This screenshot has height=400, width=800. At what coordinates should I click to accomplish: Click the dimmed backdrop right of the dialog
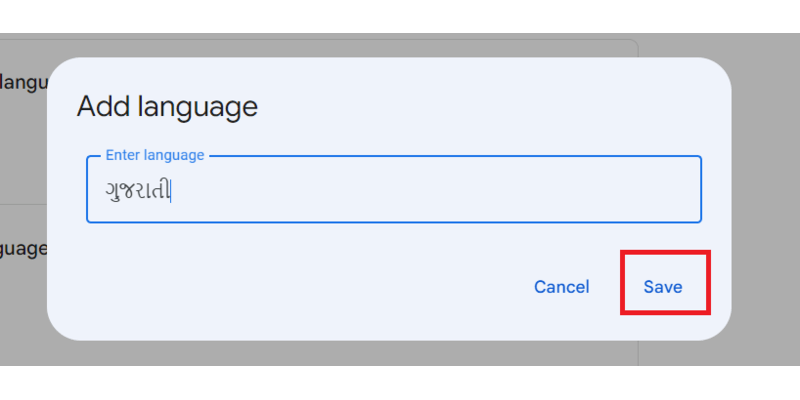pyautogui.click(x=765, y=200)
